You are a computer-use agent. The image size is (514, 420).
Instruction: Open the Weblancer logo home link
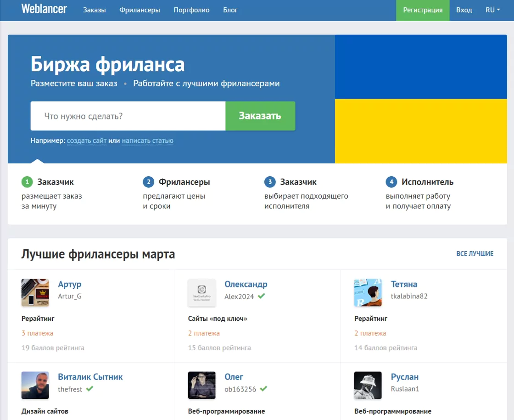44,9
